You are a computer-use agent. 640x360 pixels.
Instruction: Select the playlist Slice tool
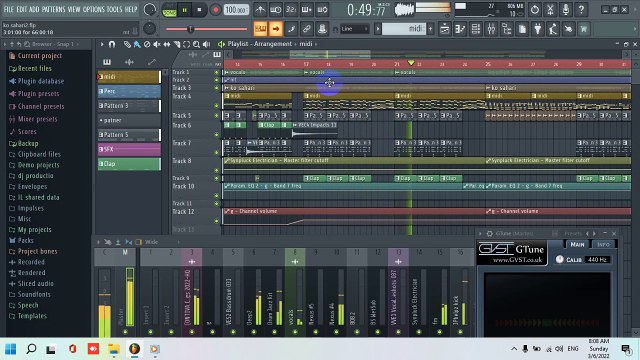coord(177,44)
